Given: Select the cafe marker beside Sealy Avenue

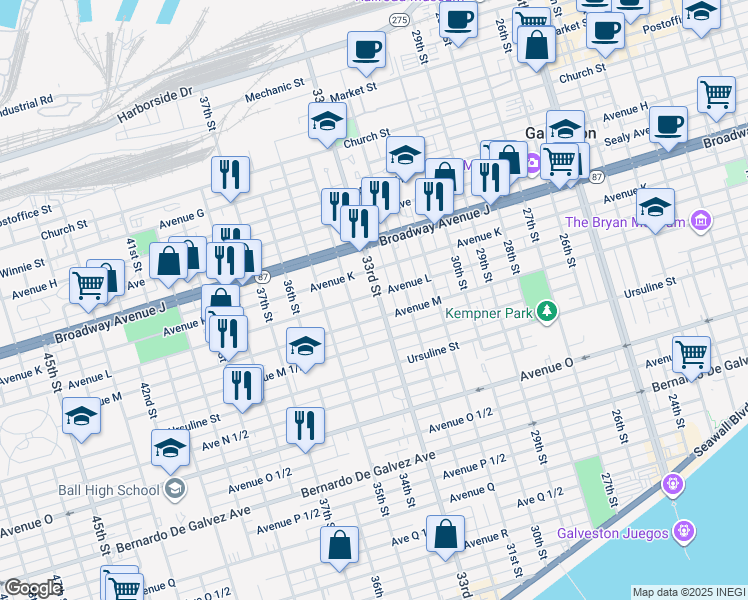Looking at the screenshot, I should (668, 125).
